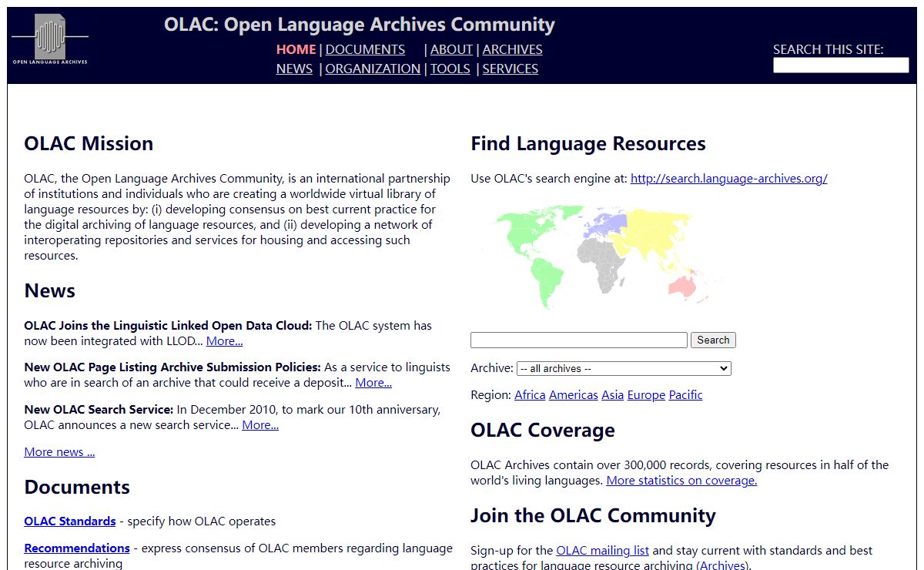The width and height of the screenshot is (924, 570).
Task: Read More about Linked Open Data Cloud news
Action: [x=224, y=341]
